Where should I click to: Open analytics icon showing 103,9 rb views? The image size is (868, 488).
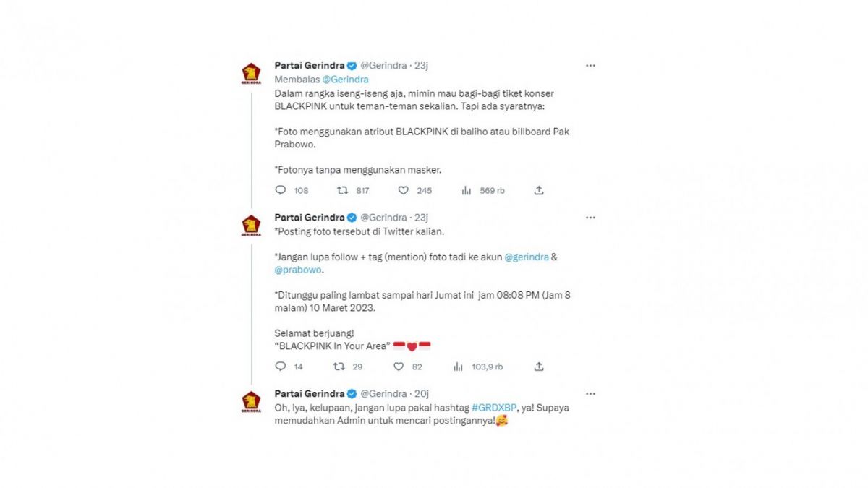pyautogui.click(x=459, y=367)
